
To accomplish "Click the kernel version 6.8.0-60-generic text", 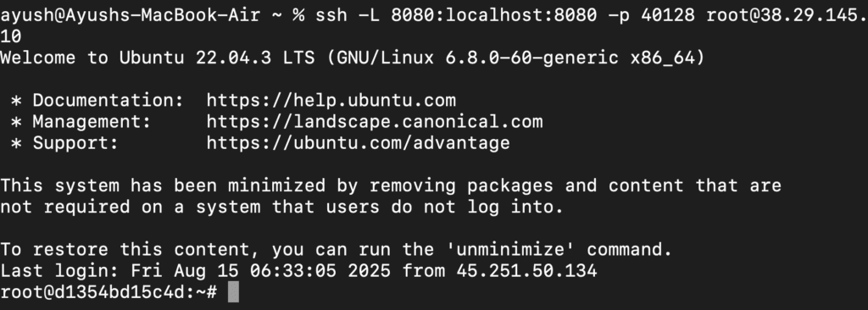I will (532, 58).
